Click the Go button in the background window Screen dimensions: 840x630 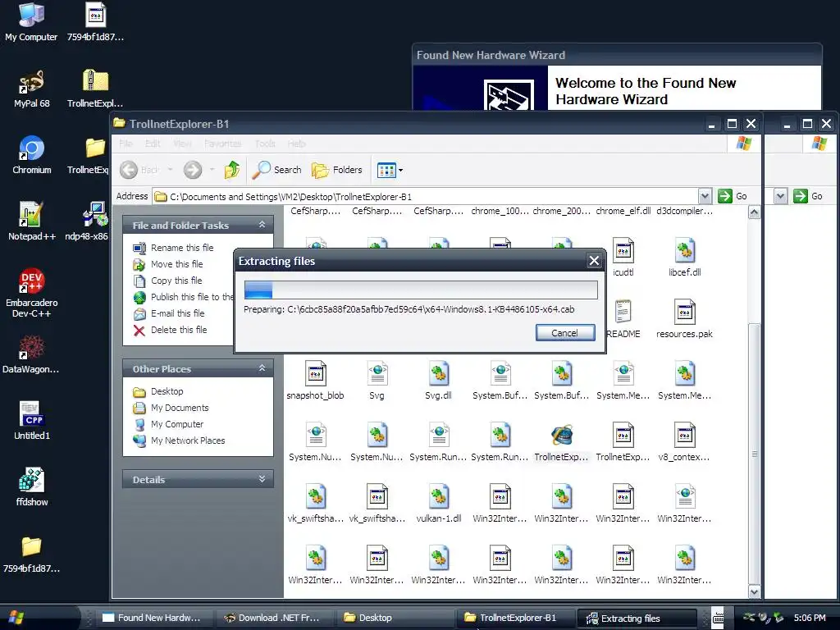click(x=808, y=196)
